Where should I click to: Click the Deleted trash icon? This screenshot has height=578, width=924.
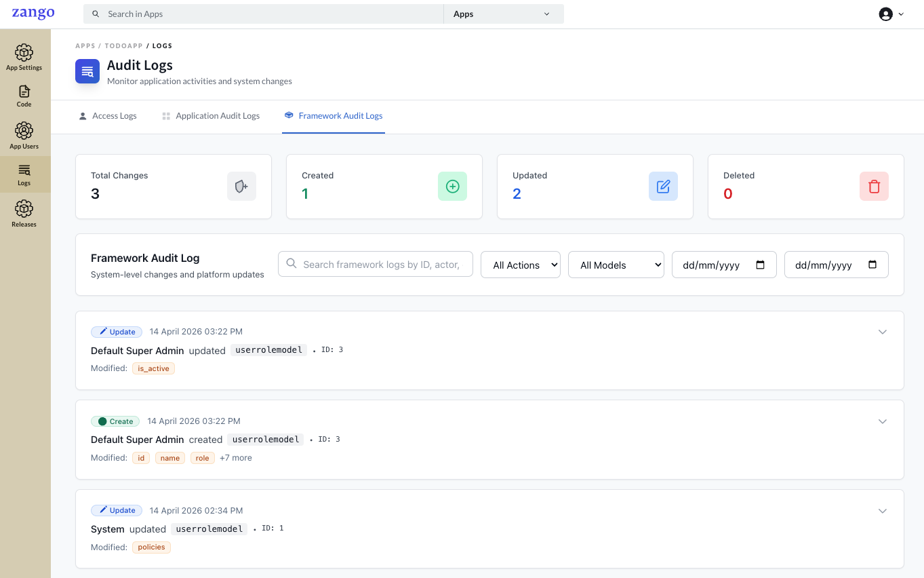pyautogui.click(x=874, y=187)
